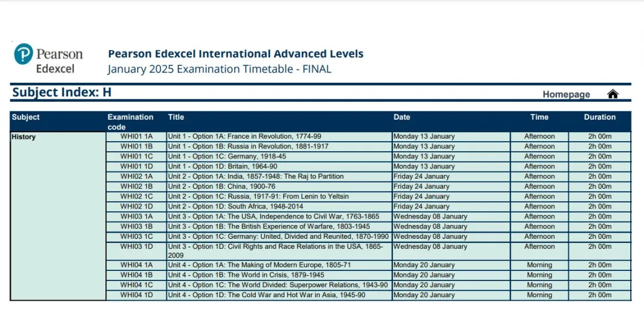Click the Subject Index: H heading
The image size is (644, 312).
(x=62, y=92)
